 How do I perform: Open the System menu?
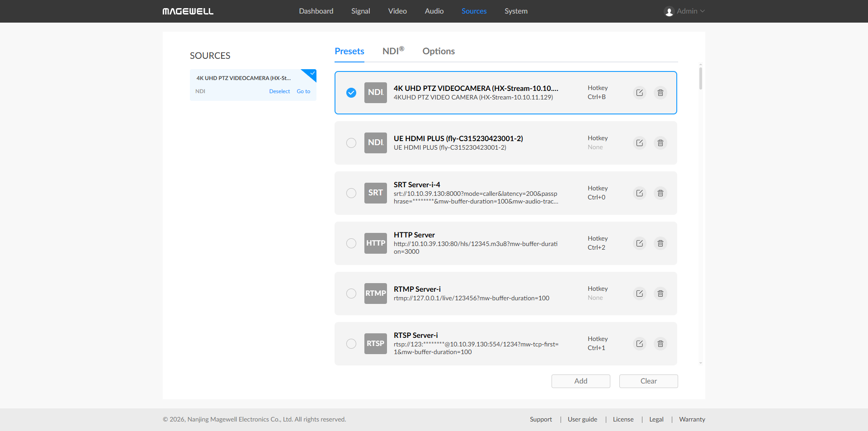click(516, 11)
